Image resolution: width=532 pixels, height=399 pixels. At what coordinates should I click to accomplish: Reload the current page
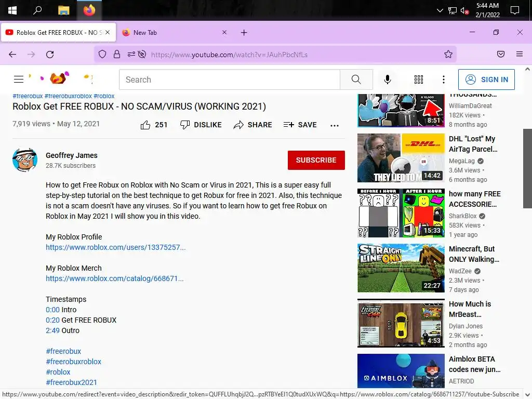(x=50, y=54)
